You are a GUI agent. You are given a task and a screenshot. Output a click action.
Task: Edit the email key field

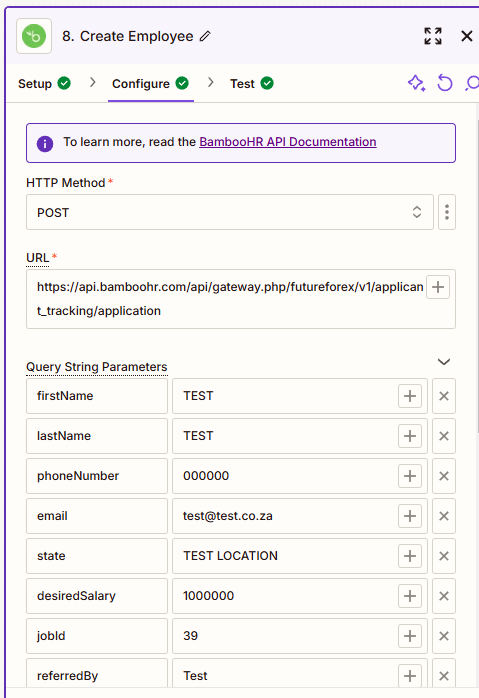97,516
